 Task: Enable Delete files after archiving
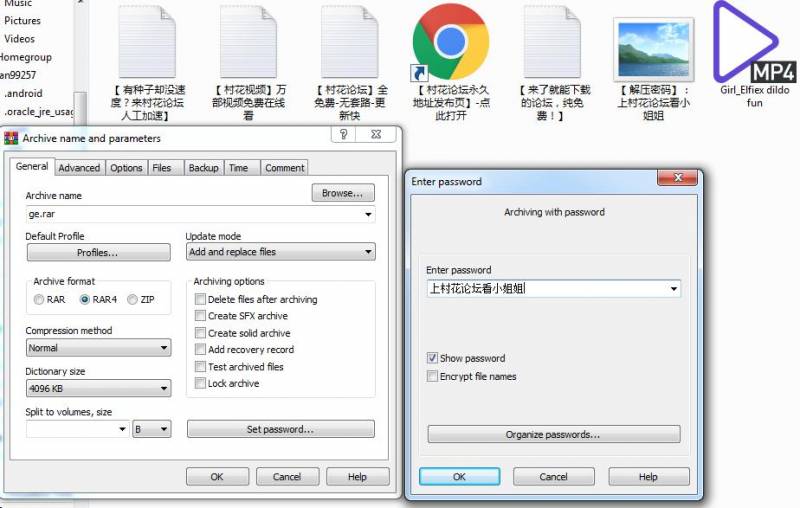pos(200,300)
